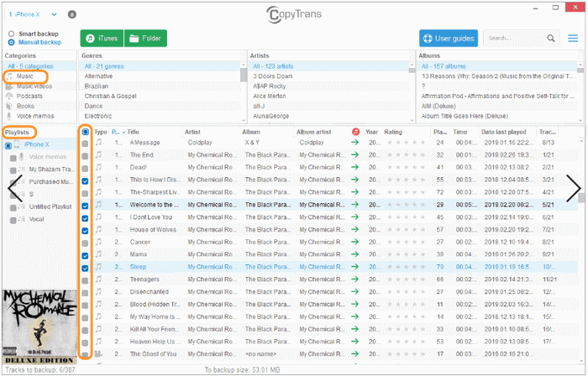Click the previous slide arrow
This screenshot has height=376, width=588.
click(x=15, y=188)
